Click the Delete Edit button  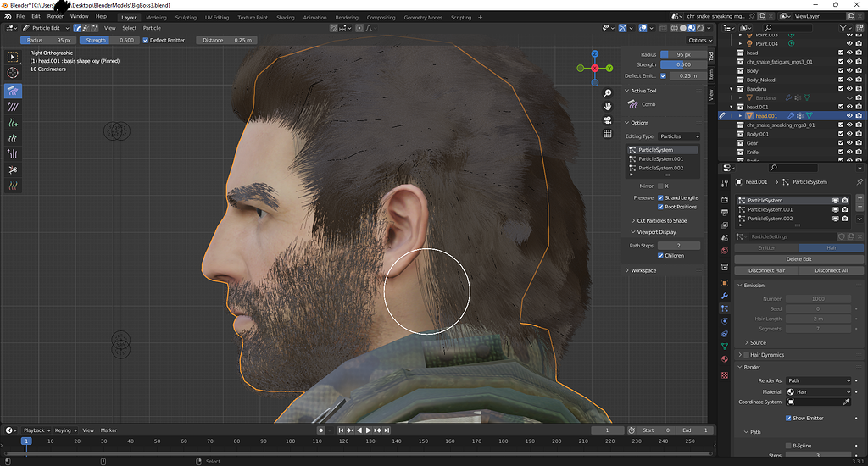point(798,259)
